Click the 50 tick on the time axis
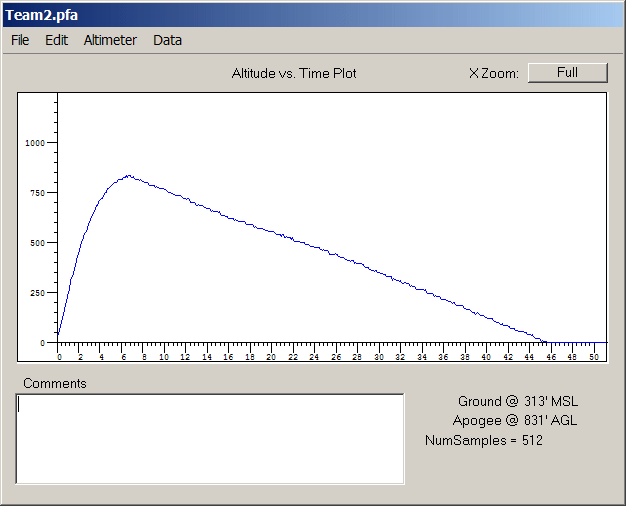The image size is (626, 506). pyautogui.click(x=593, y=357)
